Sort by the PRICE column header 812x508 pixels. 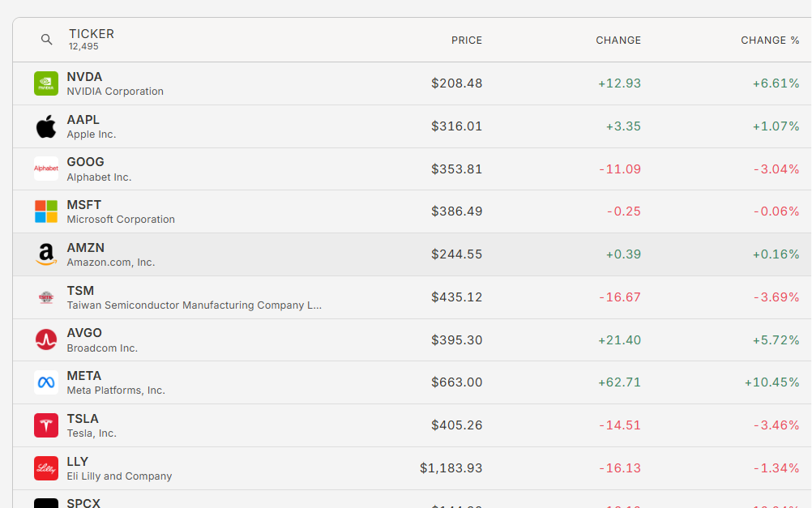pos(467,41)
